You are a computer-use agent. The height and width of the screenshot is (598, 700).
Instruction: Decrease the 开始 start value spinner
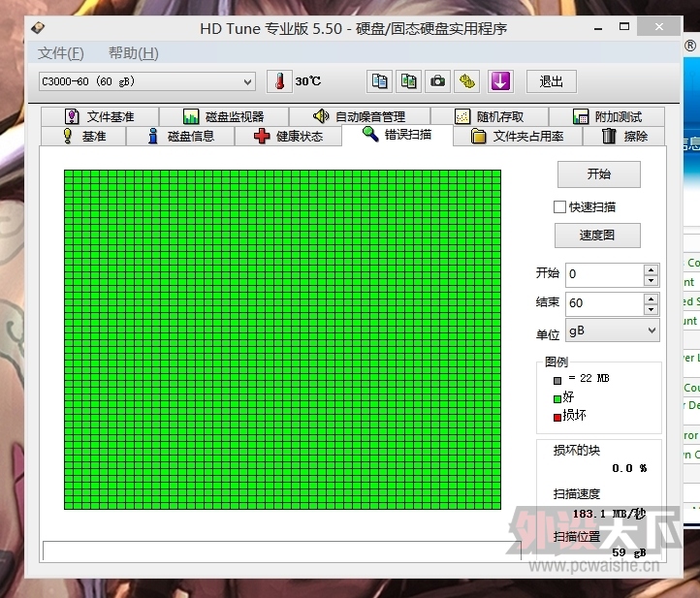[x=652, y=281]
